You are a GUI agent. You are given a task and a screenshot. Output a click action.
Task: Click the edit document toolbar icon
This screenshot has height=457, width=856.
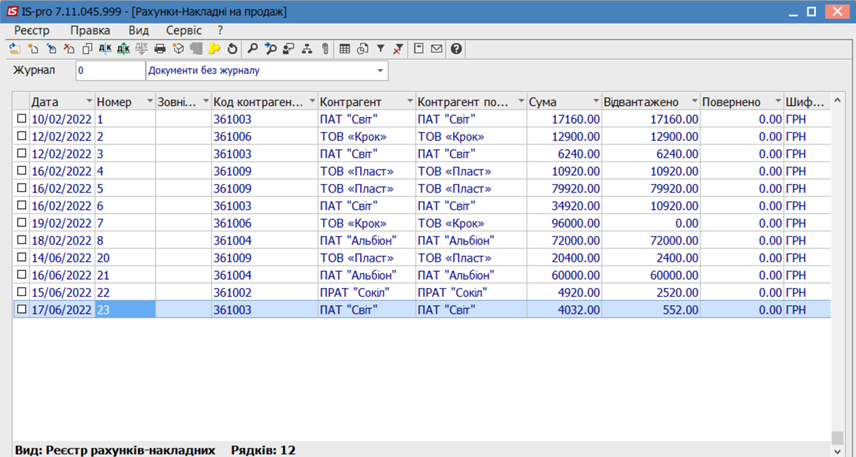tap(51, 49)
